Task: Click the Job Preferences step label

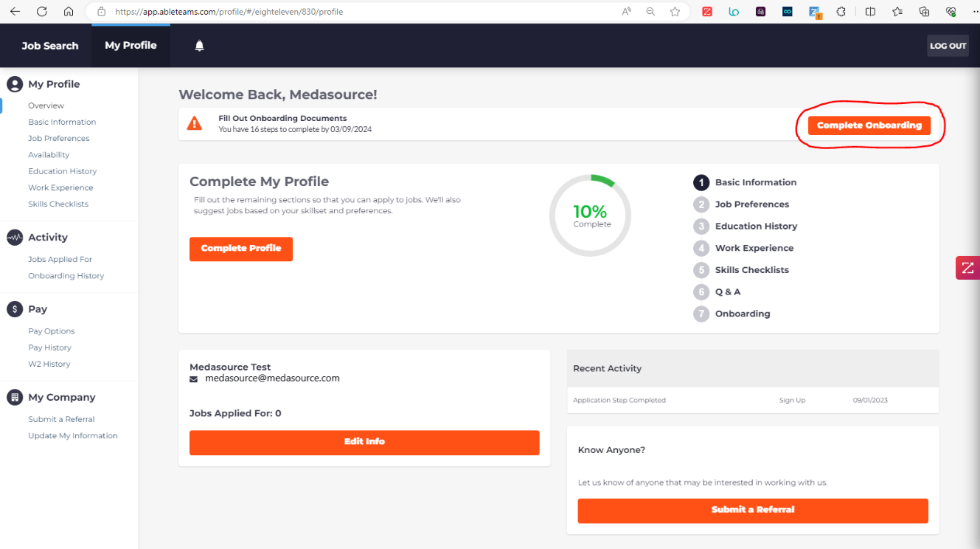Action: [752, 204]
